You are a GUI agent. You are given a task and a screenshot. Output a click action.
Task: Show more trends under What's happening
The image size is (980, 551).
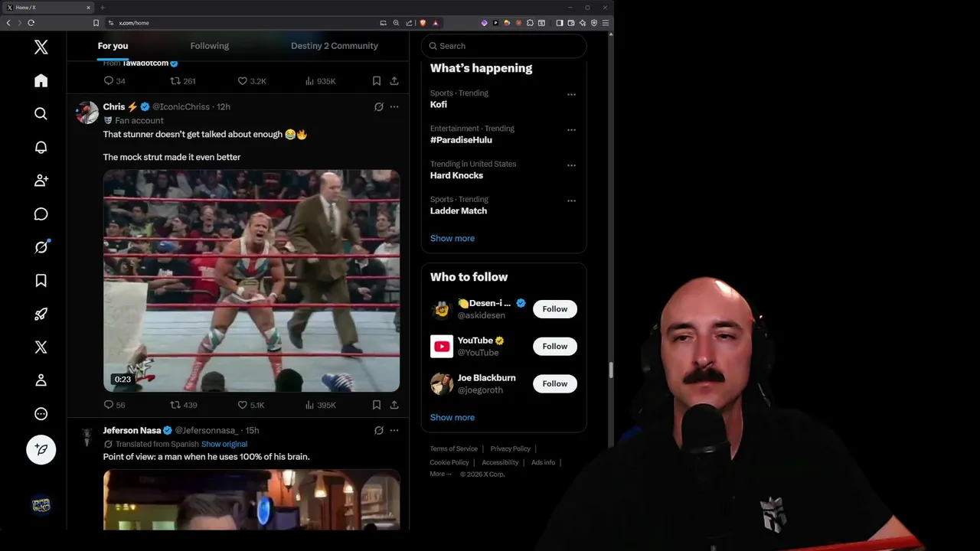pyautogui.click(x=452, y=238)
